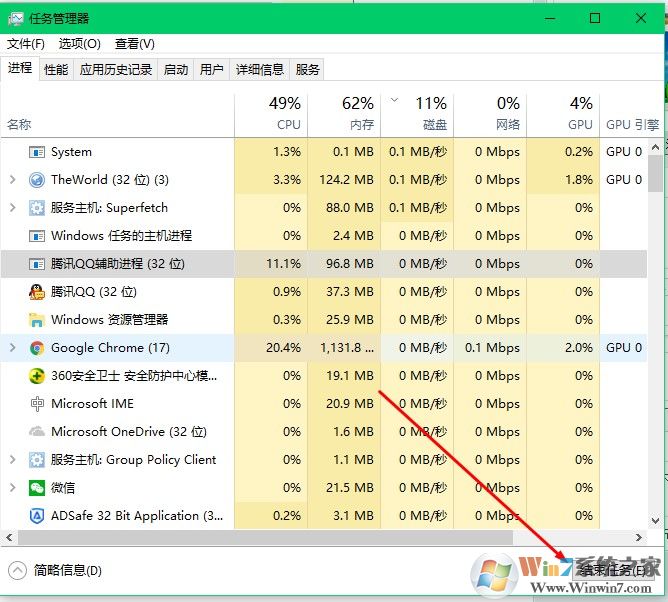The height and width of the screenshot is (602, 668).
Task: Select the Windows 资源管理器 row name
Action: [x=109, y=320]
